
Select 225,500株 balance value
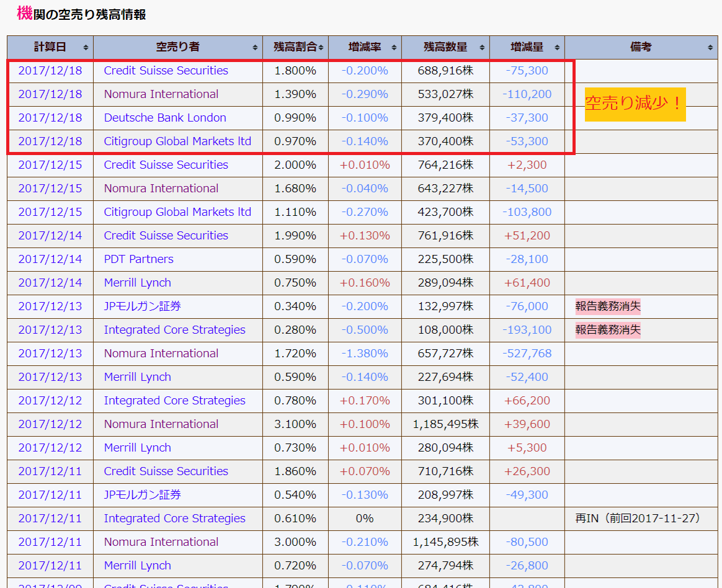pos(445,259)
